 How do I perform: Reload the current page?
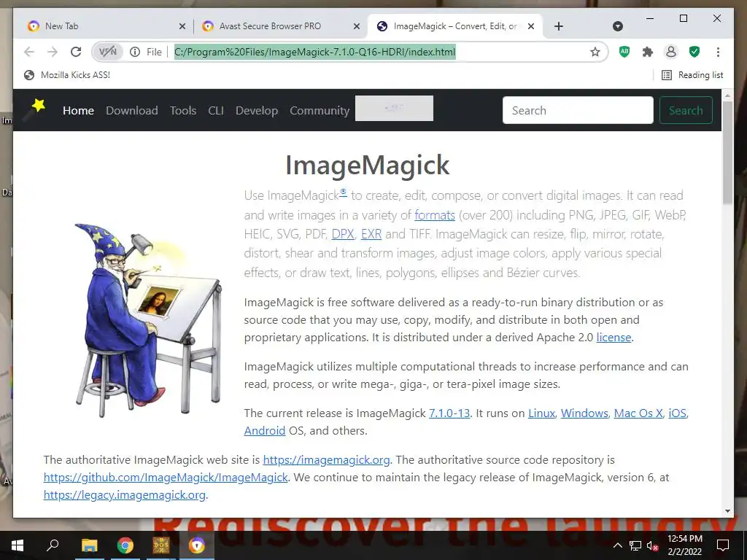pos(76,52)
